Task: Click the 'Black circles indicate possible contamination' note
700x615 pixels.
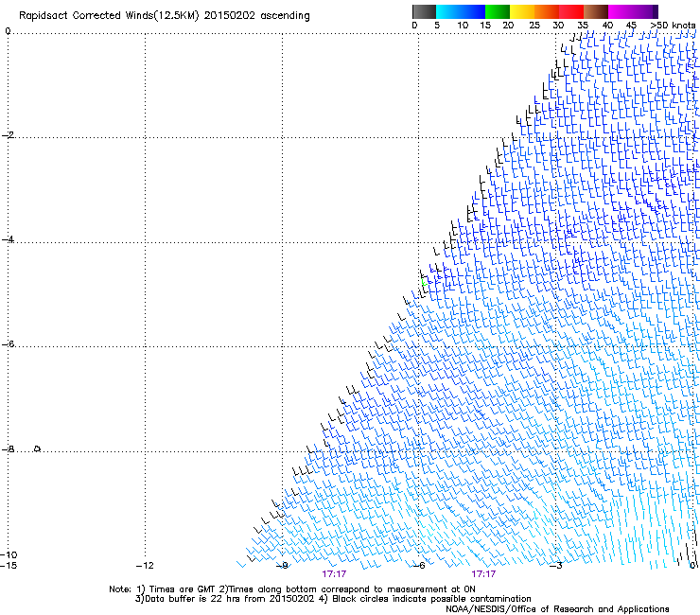Action: pos(431,599)
